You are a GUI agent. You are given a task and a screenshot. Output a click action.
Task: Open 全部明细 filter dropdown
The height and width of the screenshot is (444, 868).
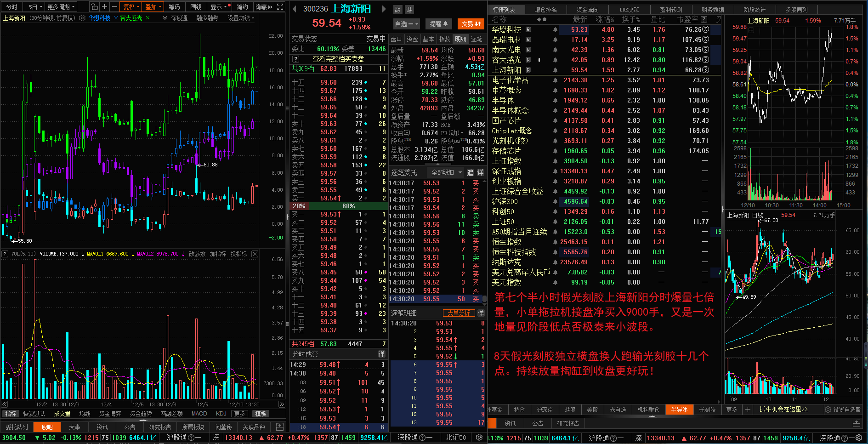[446, 172]
